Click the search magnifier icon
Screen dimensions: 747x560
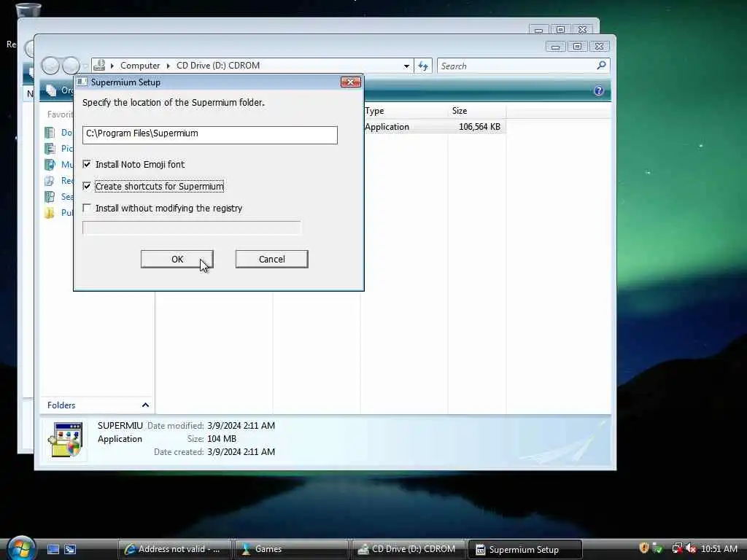tap(602, 65)
